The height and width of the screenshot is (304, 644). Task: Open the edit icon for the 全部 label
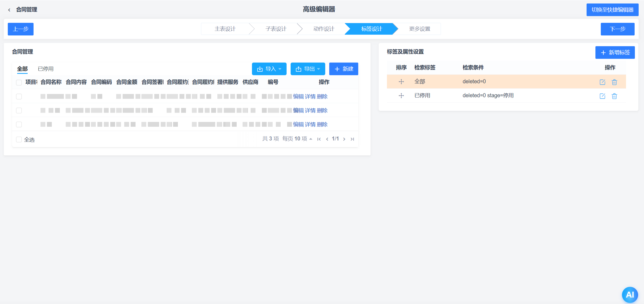pos(602,82)
